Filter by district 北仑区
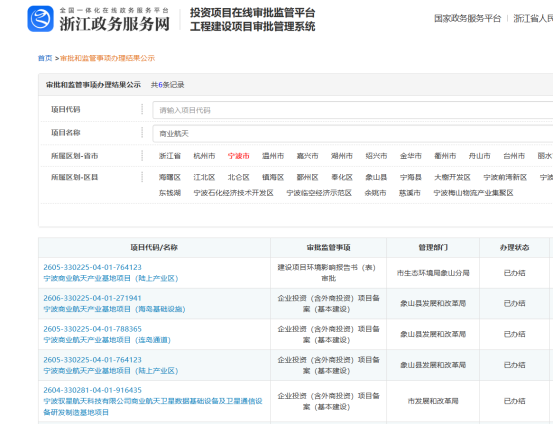The height and width of the screenshot is (424, 553). click(x=238, y=177)
